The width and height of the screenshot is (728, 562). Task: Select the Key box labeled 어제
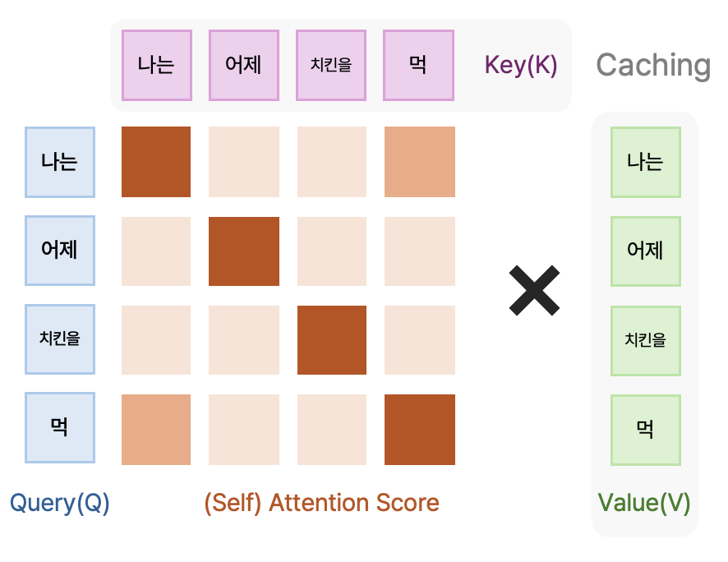(244, 65)
